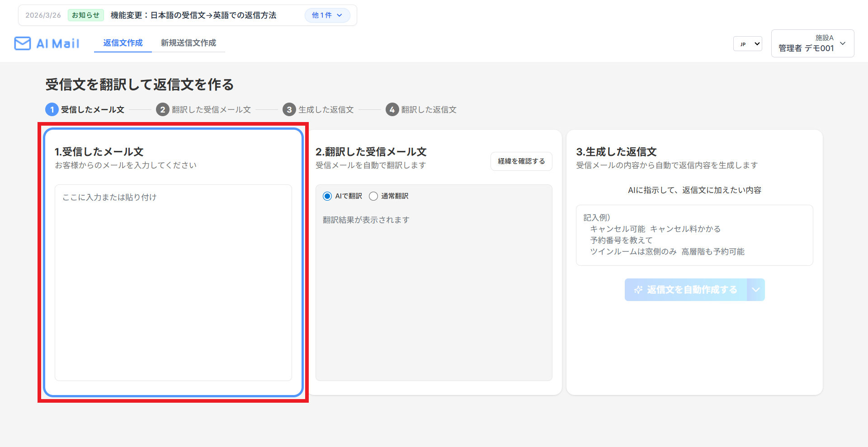Click the 経緯を確認する button
868x447 pixels.
pyautogui.click(x=521, y=161)
